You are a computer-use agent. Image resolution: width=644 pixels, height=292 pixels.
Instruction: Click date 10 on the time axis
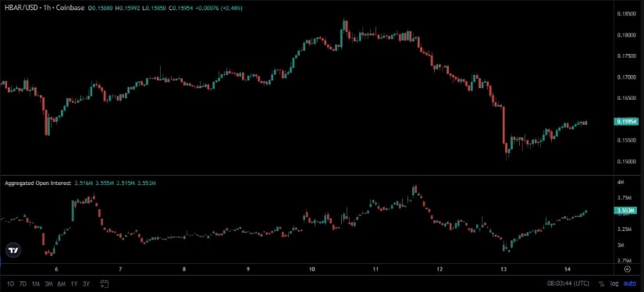click(311, 269)
